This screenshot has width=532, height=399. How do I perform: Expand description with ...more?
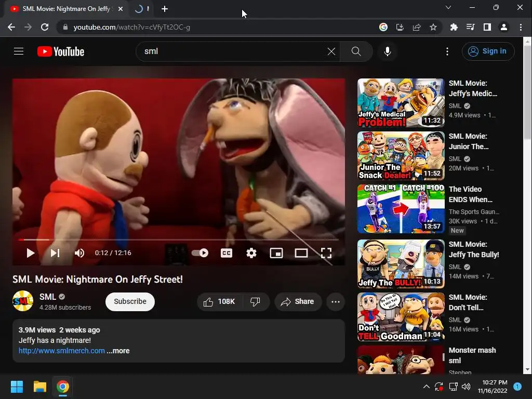(x=118, y=351)
